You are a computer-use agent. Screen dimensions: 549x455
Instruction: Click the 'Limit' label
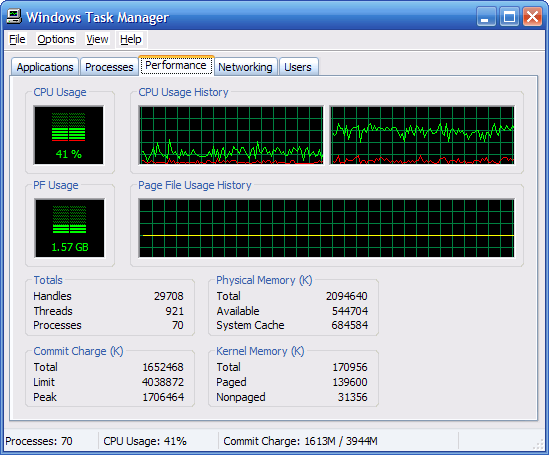(44, 382)
